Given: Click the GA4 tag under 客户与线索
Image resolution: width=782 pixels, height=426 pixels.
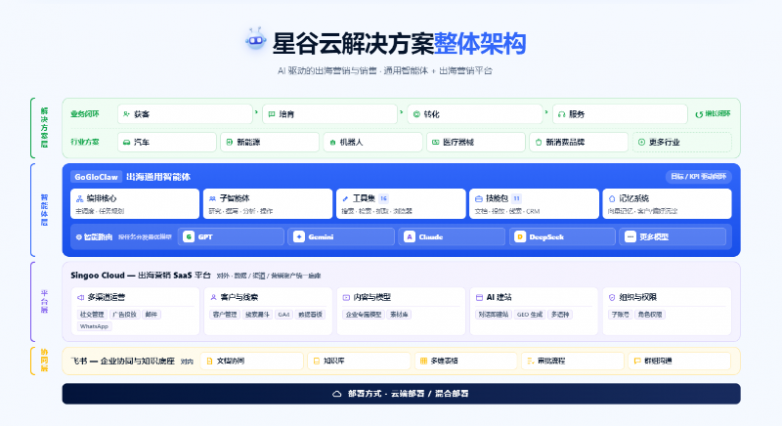Looking at the screenshot, I should coord(284,314).
